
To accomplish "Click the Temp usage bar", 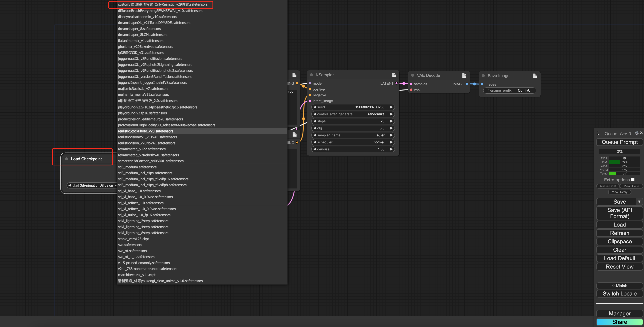I will click(x=624, y=174).
